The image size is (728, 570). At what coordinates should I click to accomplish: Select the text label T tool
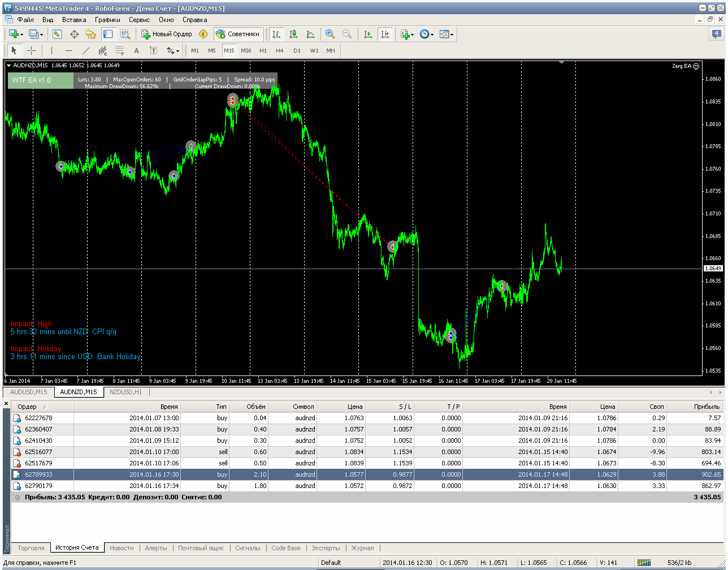point(153,50)
